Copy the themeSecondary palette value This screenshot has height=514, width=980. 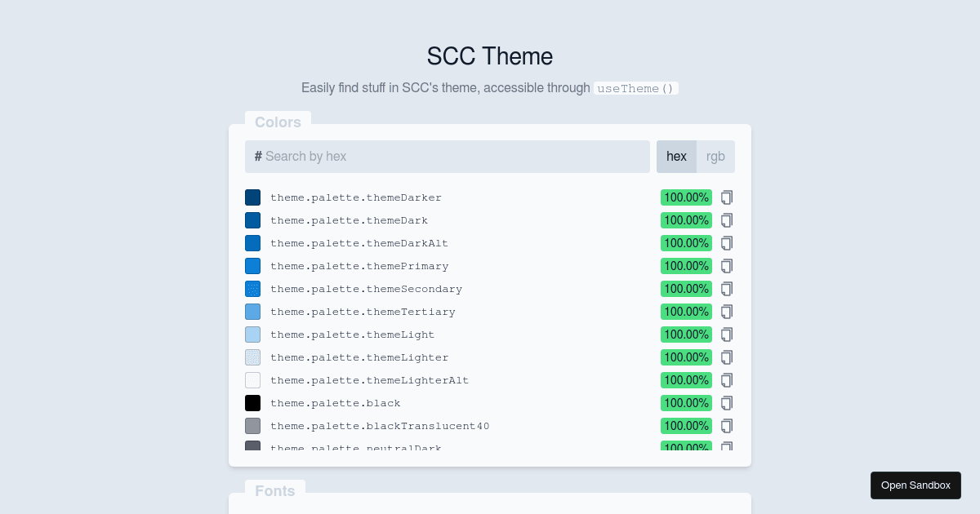[727, 289]
